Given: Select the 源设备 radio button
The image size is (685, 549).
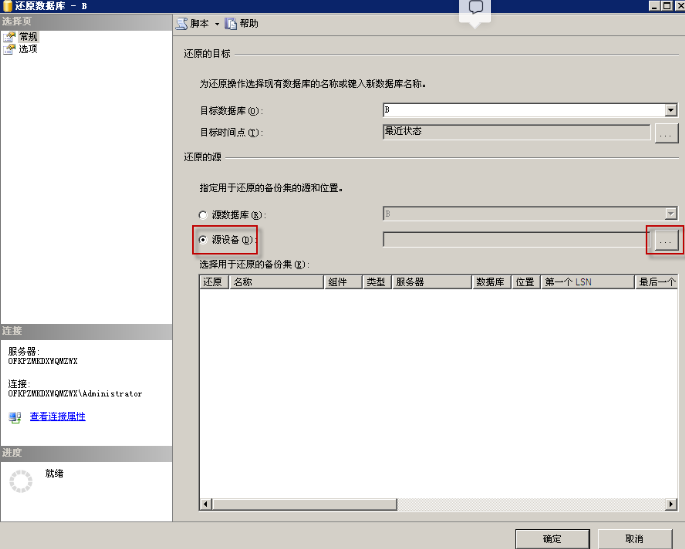Looking at the screenshot, I should coord(204,240).
